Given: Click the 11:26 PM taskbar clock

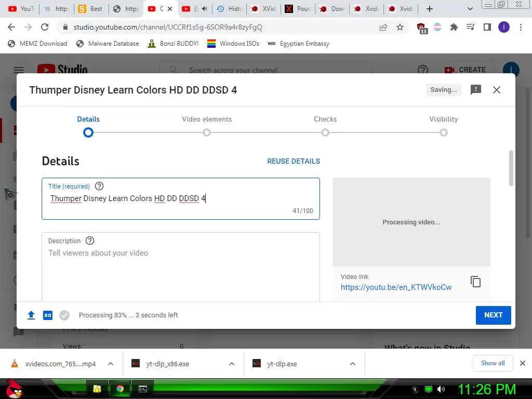Looking at the screenshot, I should [487, 389].
